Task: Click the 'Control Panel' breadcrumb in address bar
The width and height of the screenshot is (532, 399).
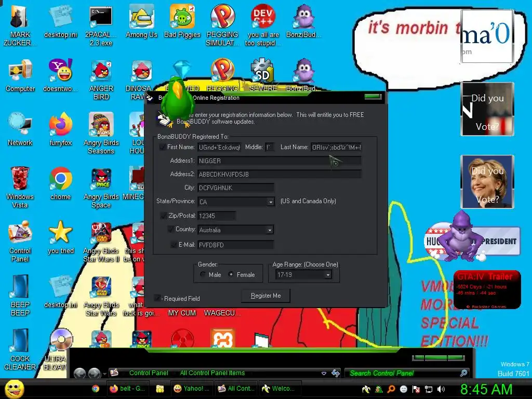Action: point(149,373)
